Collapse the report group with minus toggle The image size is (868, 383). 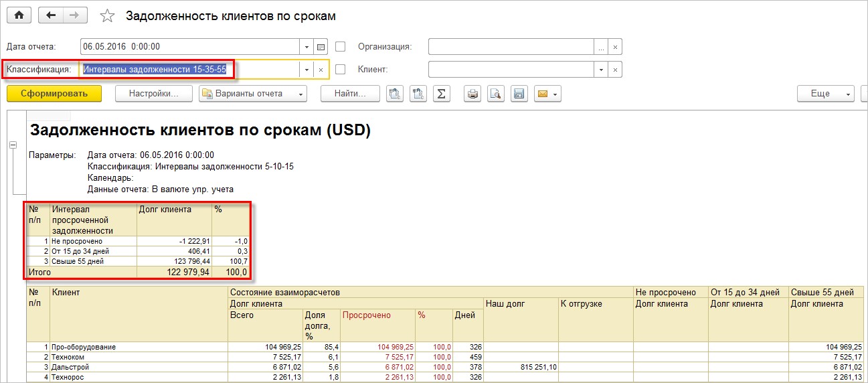(x=12, y=145)
